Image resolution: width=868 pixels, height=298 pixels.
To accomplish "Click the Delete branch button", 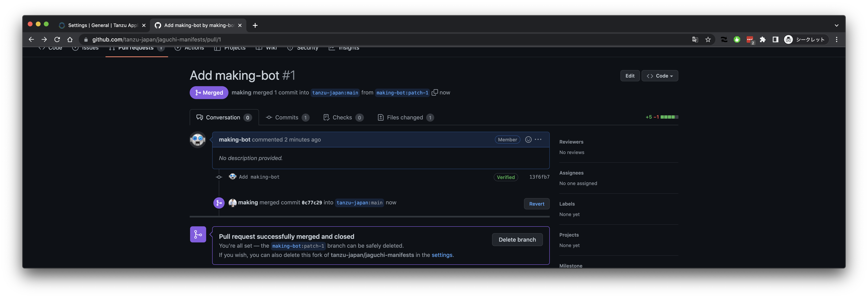I will click(x=517, y=239).
